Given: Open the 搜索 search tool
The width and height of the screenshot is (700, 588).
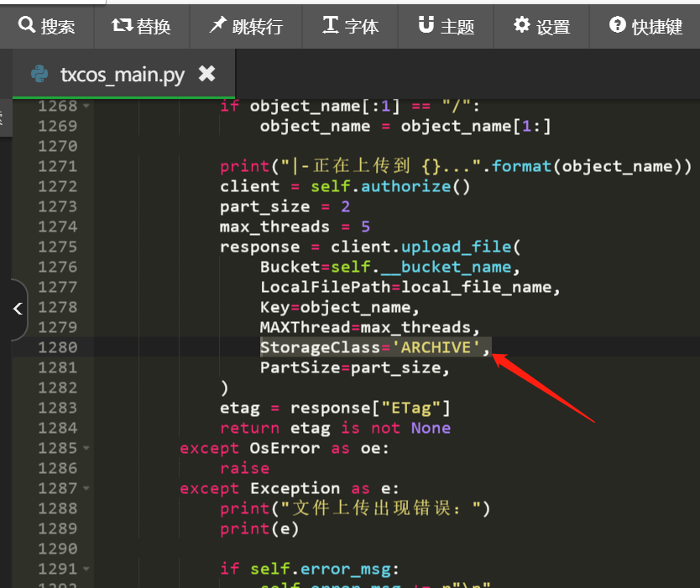Looking at the screenshot, I should pos(46,26).
